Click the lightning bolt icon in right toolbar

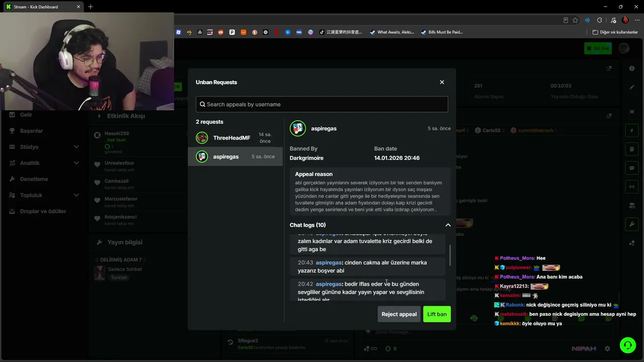click(632, 131)
